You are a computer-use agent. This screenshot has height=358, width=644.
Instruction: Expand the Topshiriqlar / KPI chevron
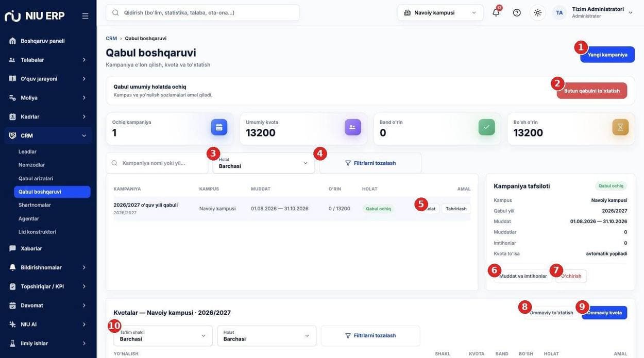coord(84,286)
